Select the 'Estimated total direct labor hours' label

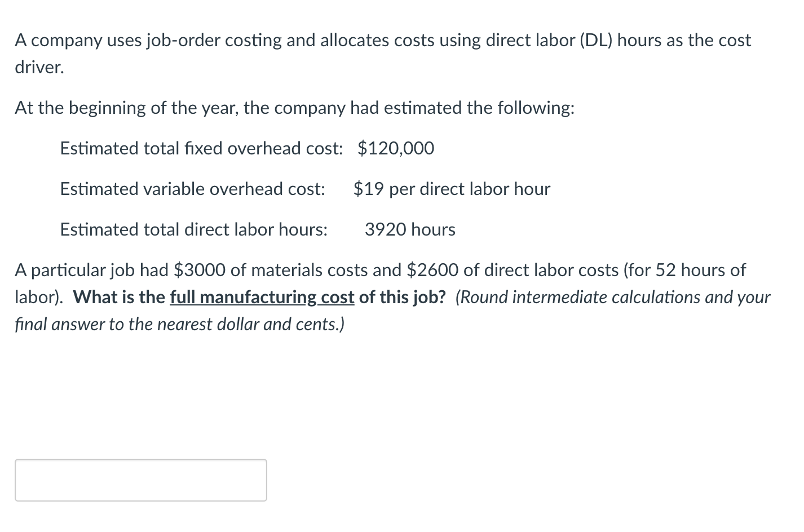tap(194, 229)
